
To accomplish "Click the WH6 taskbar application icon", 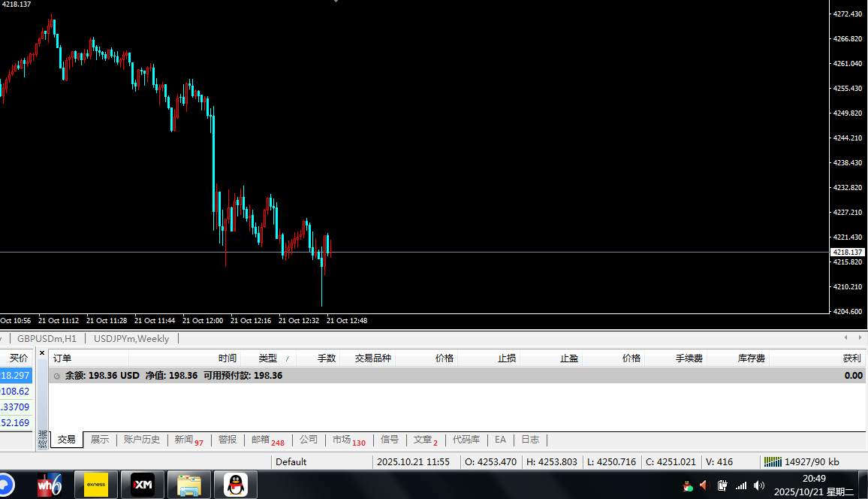I will pyautogui.click(x=50, y=485).
